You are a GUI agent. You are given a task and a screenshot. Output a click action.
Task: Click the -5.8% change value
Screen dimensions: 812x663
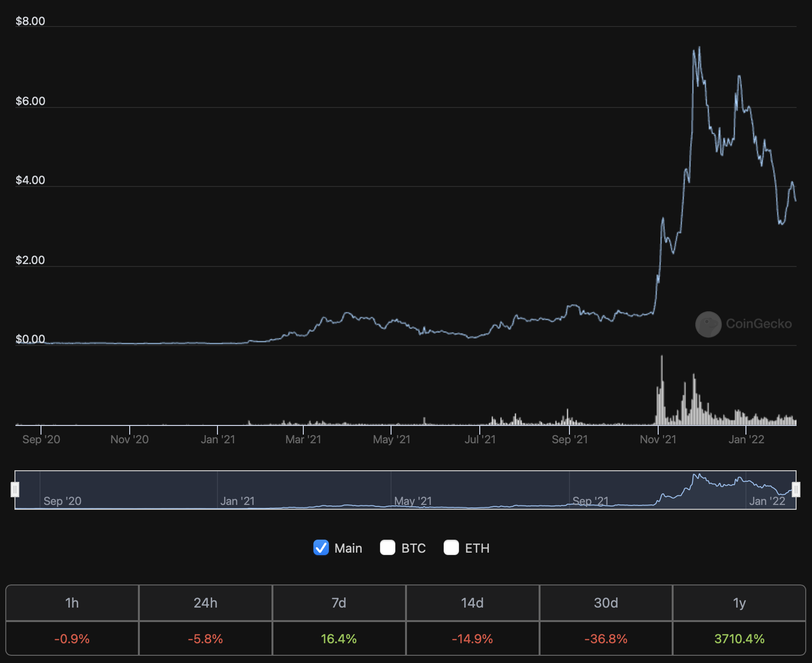pyautogui.click(x=205, y=639)
